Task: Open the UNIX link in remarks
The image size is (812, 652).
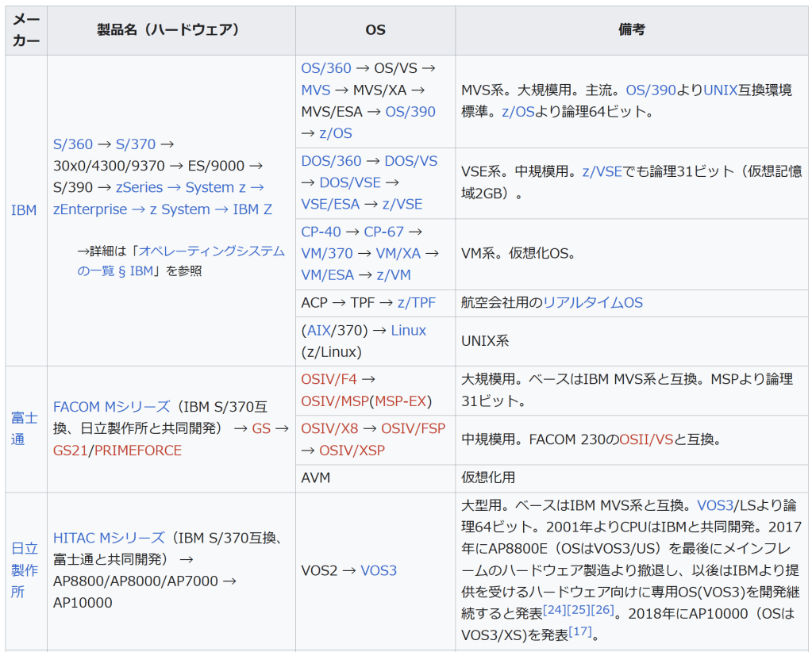Action: [721, 90]
